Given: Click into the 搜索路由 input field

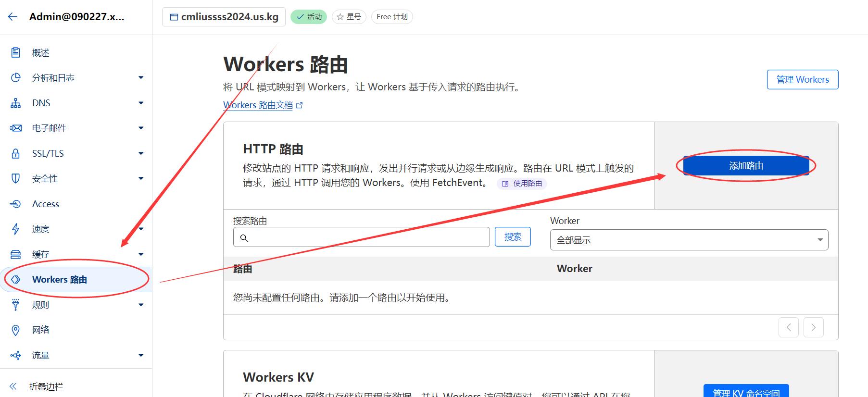Looking at the screenshot, I should point(365,237).
